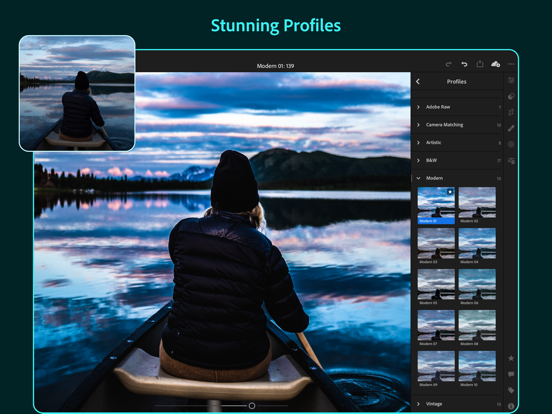The height and width of the screenshot is (414, 552).
Task: Click the profile amount slider handle
Action: [252, 406]
